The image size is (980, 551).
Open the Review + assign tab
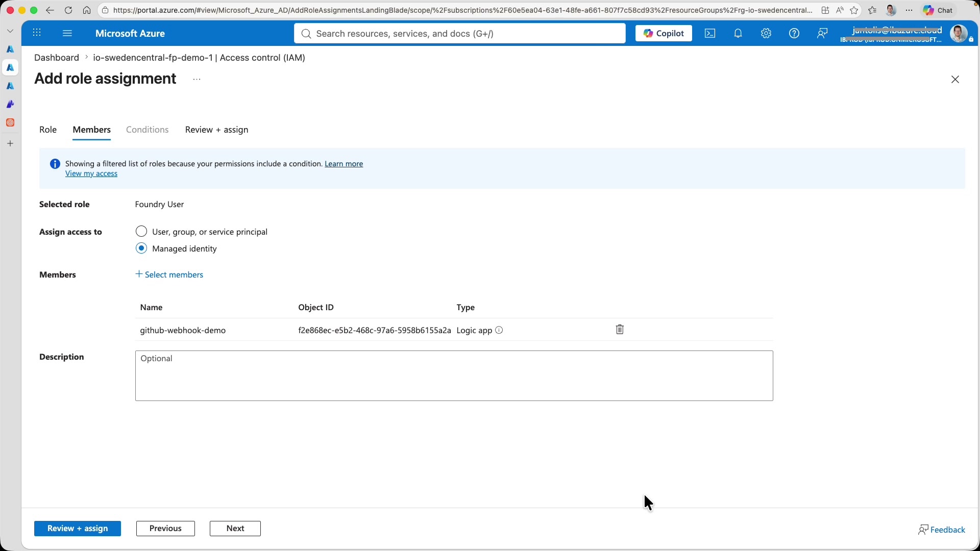(x=217, y=130)
